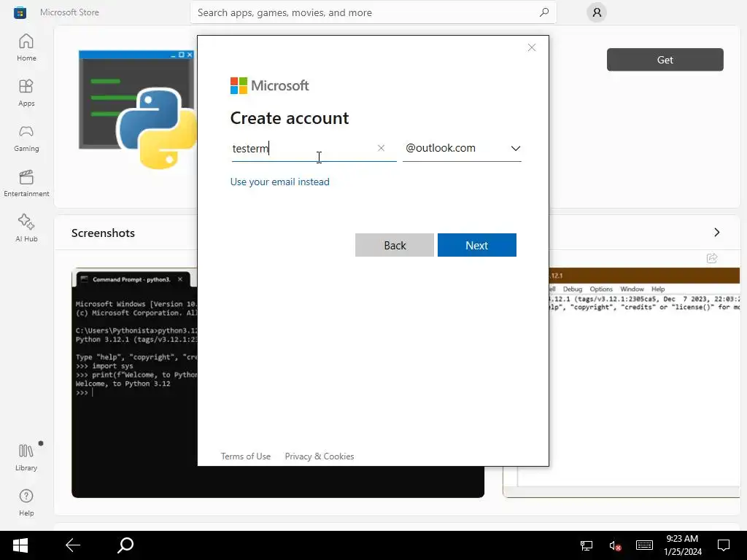Open the network status tray icon
The height and width of the screenshot is (560, 747).
pyautogui.click(x=586, y=545)
